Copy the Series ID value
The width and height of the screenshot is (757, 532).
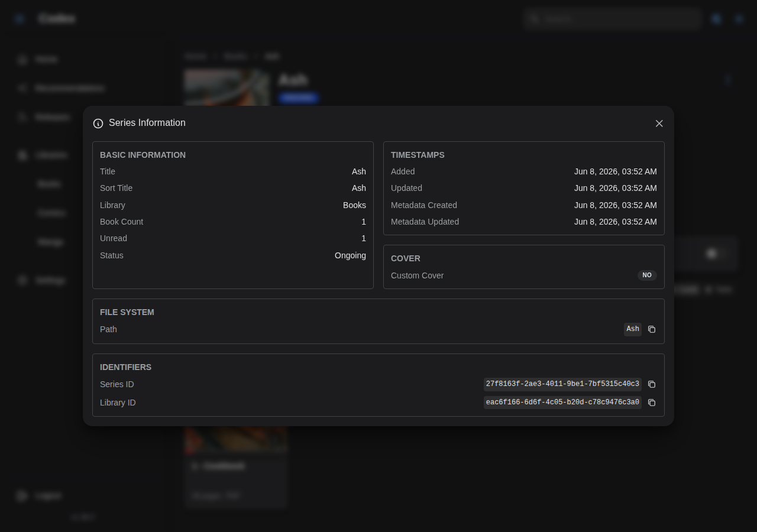652,384
